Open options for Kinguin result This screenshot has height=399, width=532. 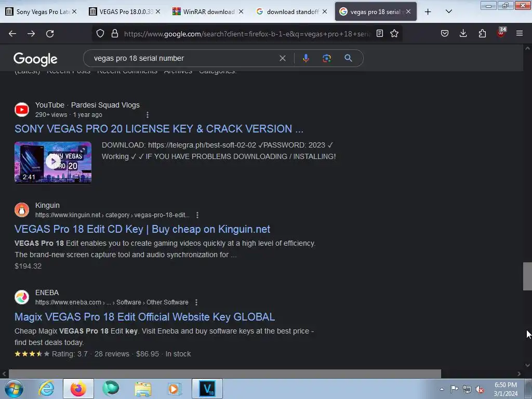[197, 215]
